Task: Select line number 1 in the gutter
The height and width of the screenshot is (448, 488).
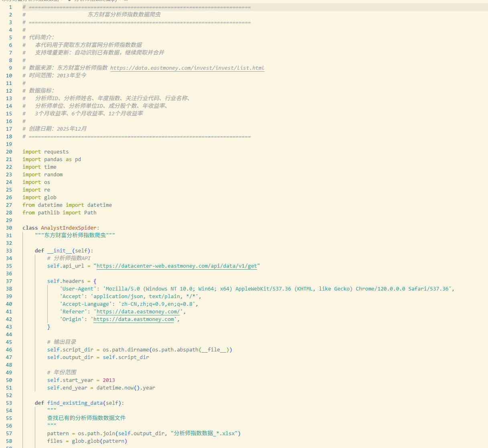Action: click(x=10, y=7)
